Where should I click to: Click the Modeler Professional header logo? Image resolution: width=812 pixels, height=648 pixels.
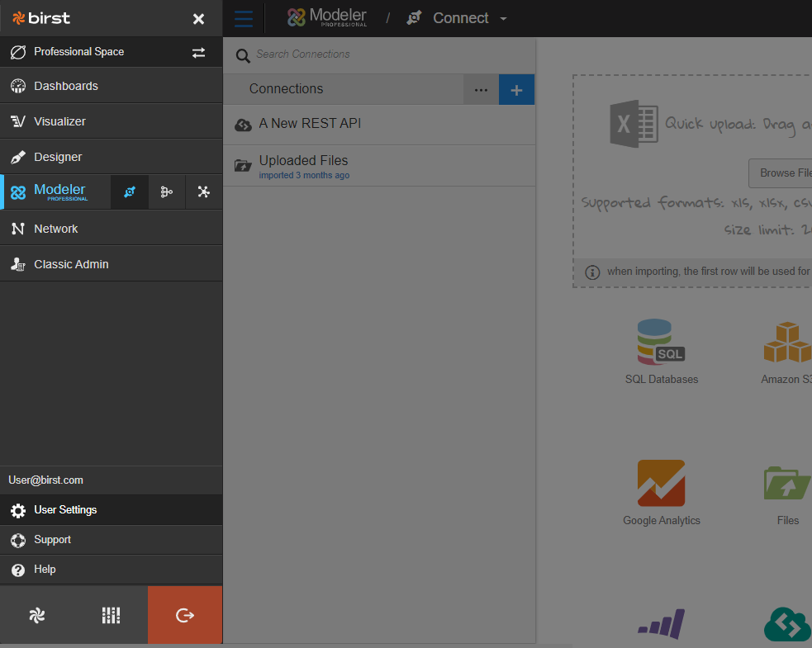327,17
